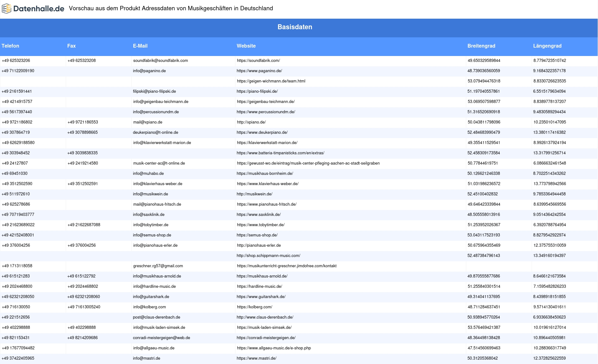Select email musik-center-ac@t-online.de
Screen dimensions: 598x364
[159, 163]
